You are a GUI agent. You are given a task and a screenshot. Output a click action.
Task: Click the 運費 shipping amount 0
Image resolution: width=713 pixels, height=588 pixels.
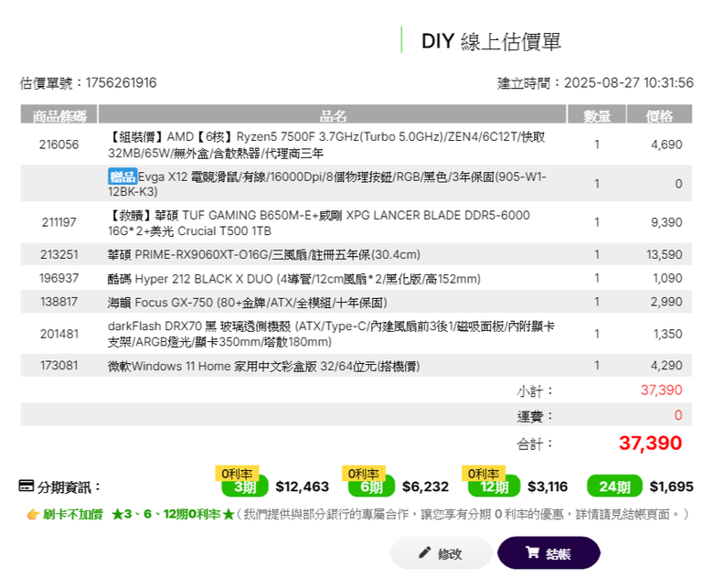point(678,415)
